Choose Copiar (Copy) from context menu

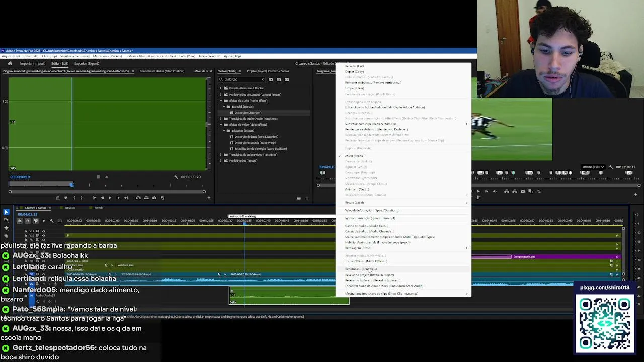(x=354, y=72)
